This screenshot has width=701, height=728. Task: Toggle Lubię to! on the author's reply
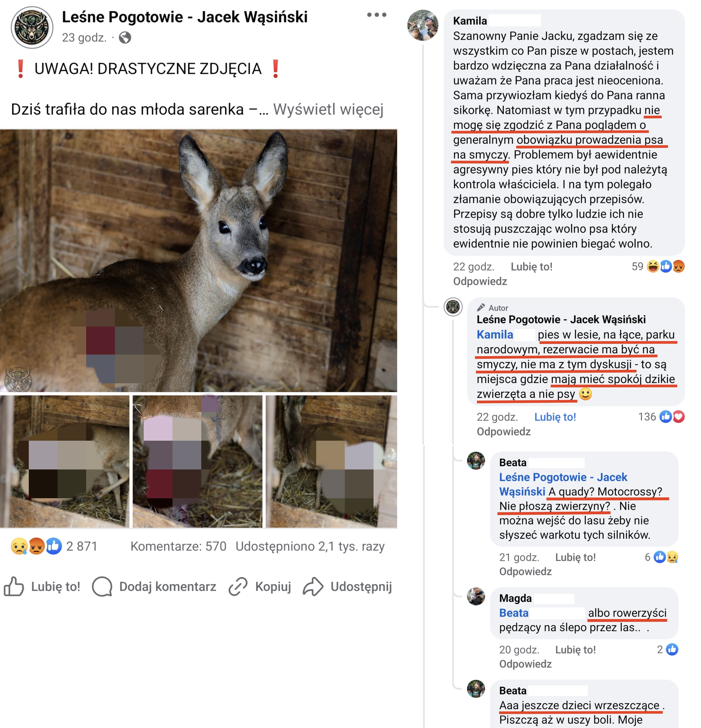coord(555,417)
